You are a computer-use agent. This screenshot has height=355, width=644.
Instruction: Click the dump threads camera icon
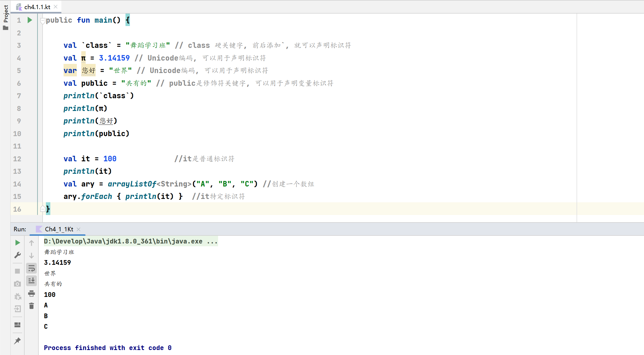point(17,284)
